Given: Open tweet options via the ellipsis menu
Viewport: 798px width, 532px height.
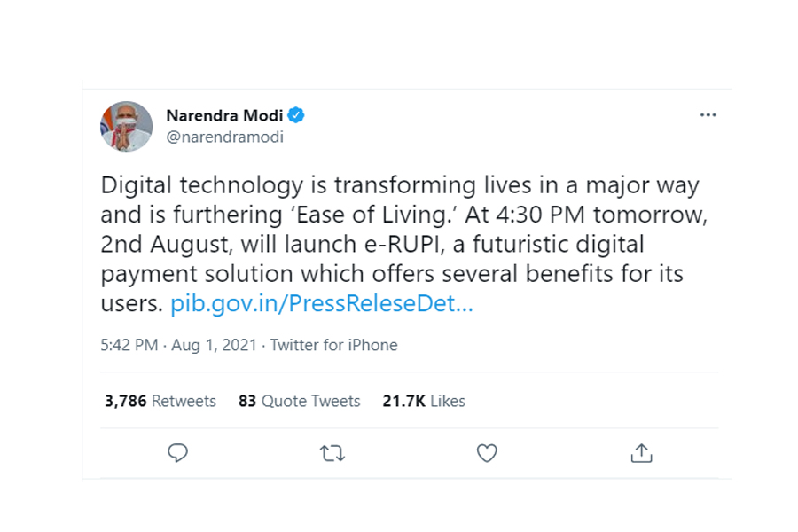Looking at the screenshot, I should pos(708,114).
